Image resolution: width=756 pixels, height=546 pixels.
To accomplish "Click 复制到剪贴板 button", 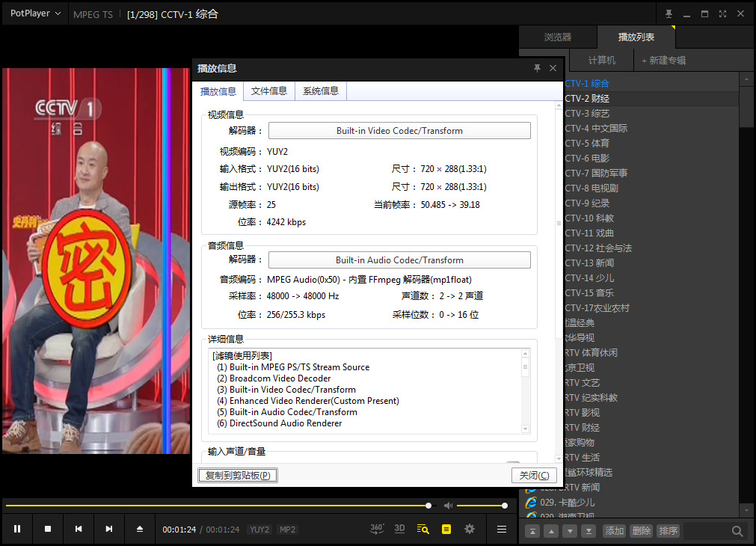I will [238, 476].
